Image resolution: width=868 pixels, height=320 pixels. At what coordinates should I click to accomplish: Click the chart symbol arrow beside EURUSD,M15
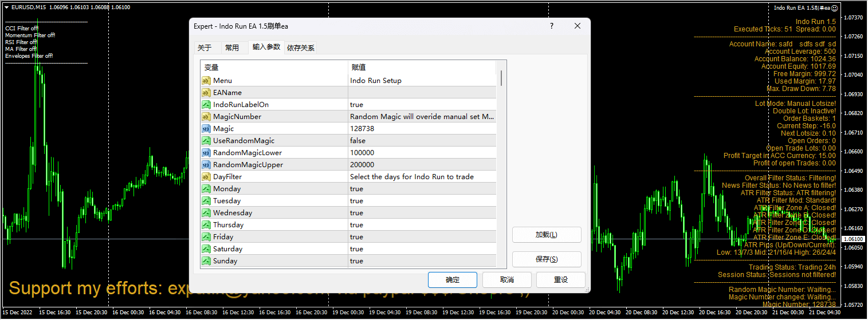[x=6, y=7]
